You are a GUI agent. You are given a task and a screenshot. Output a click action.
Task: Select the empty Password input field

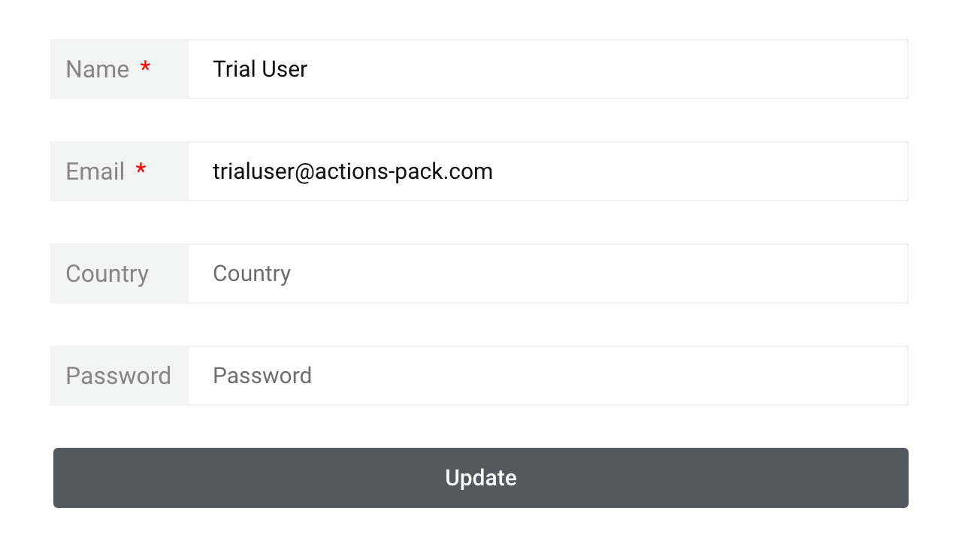[x=548, y=376]
